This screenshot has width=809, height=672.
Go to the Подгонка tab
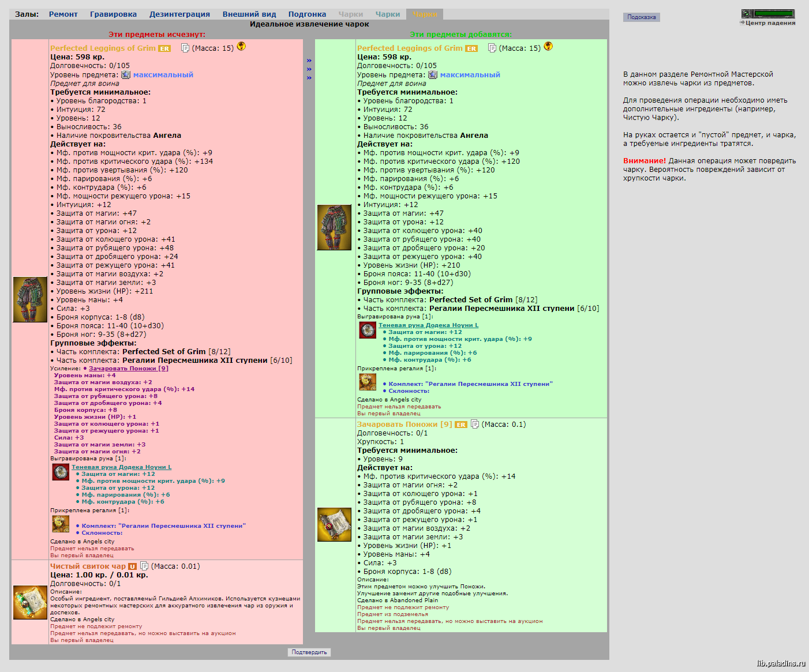pos(307,14)
